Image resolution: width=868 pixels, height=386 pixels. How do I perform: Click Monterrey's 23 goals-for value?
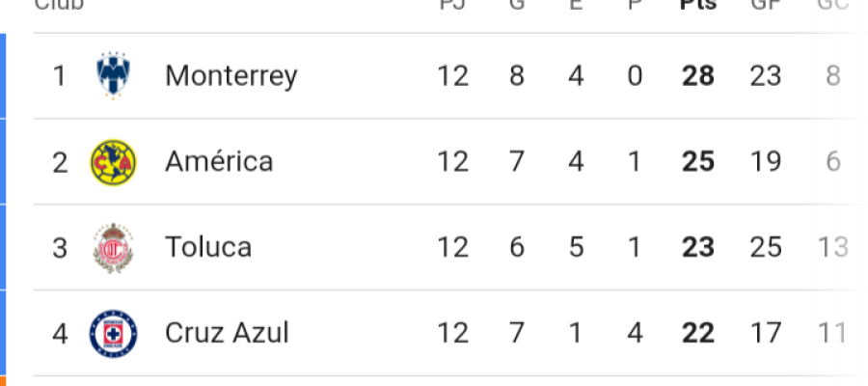[766, 75]
